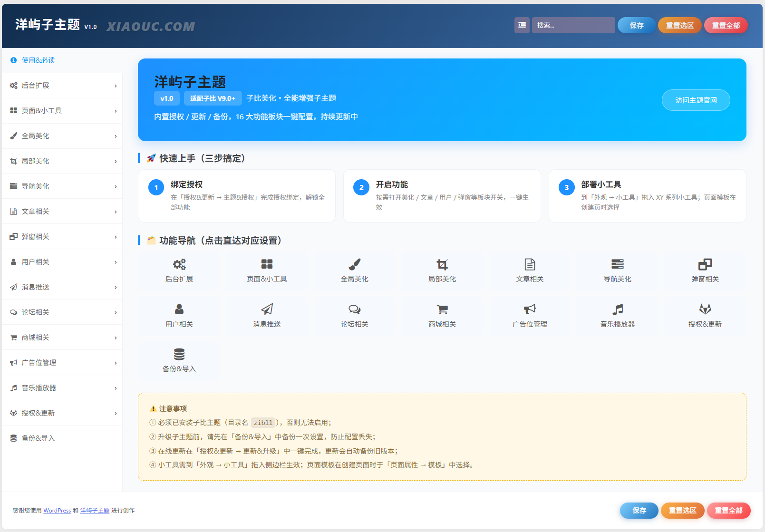The height and width of the screenshot is (532, 765).
Task: Expand the 弹窗相关 sidebar chevron
Action: [x=116, y=237]
